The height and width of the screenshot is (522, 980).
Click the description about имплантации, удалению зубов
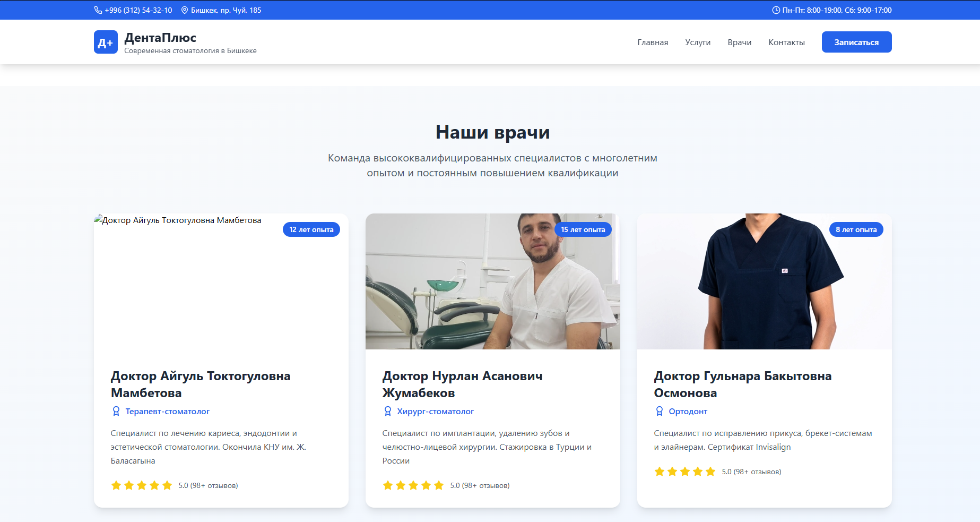click(x=487, y=447)
